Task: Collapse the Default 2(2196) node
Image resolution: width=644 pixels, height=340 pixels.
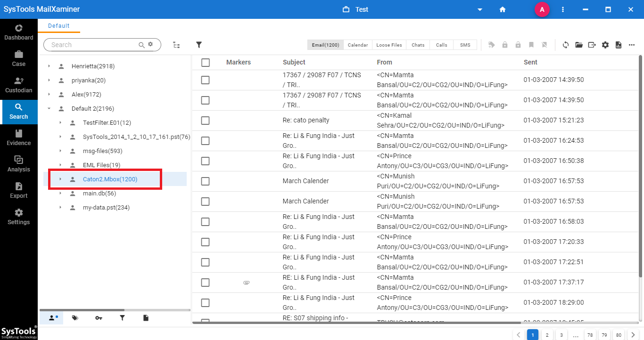Action: 49,109
